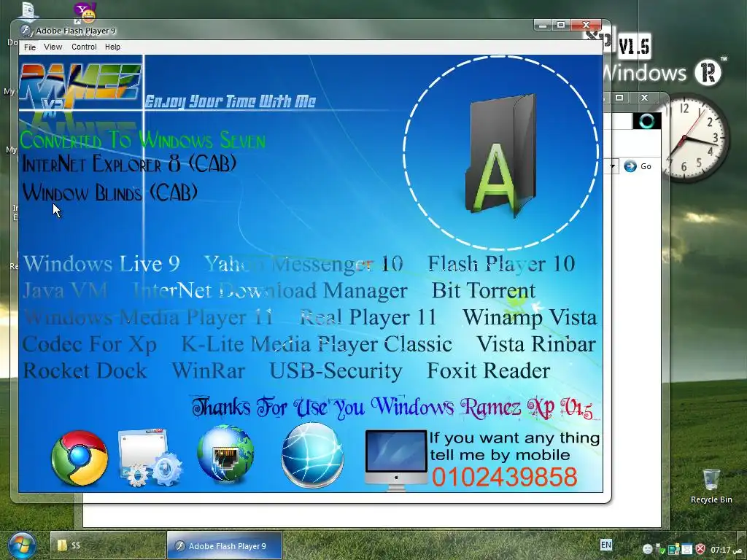Click the Go button in background window
Image resolution: width=747 pixels, height=560 pixels.
point(638,166)
